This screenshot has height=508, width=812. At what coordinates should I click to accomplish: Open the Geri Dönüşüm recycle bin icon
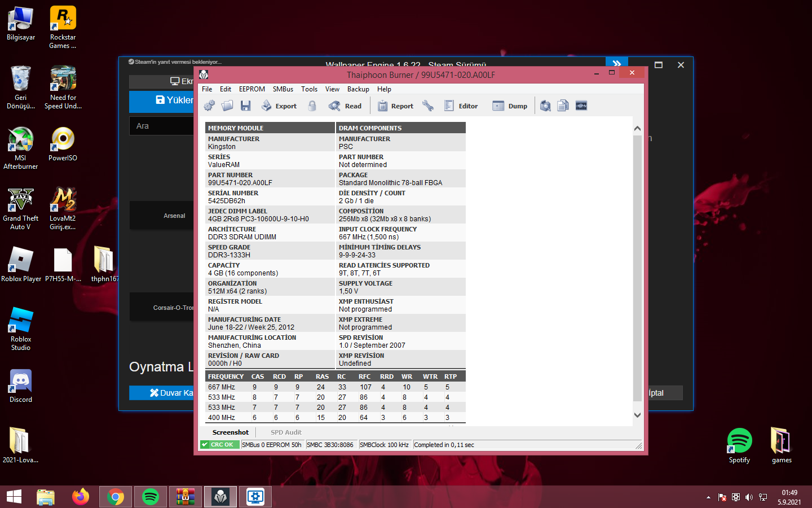pyautogui.click(x=21, y=87)
